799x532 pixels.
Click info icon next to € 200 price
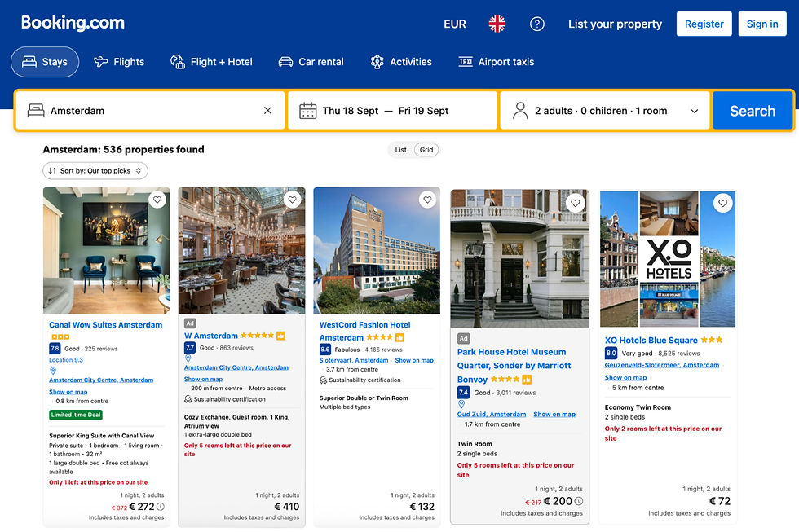(579, 502)
